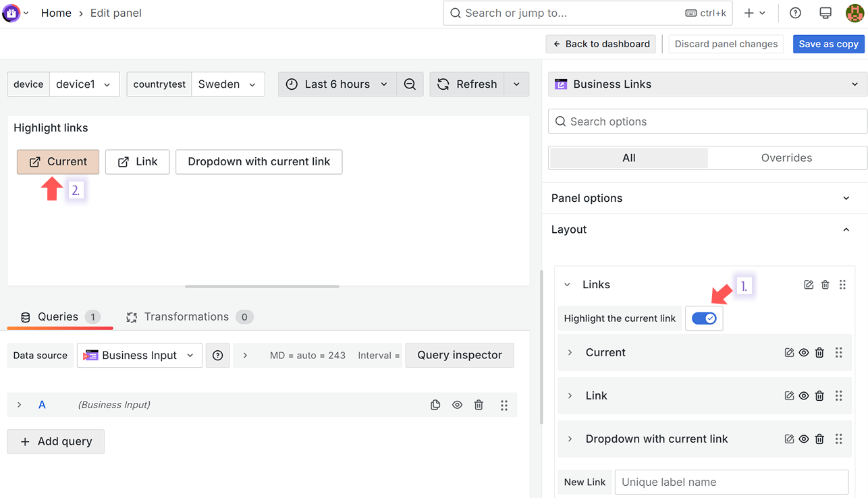Viewport: 868px width, 498px height.
Task: Delete the Current link item
Action: [819, 352]
